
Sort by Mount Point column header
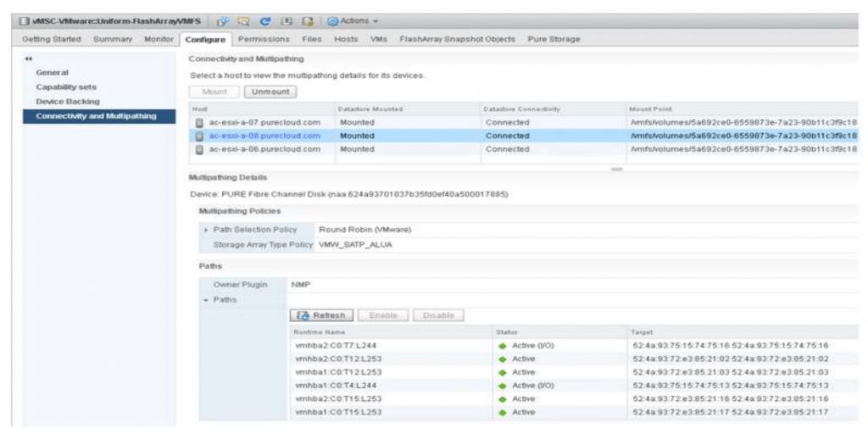[x=743, y=109]
